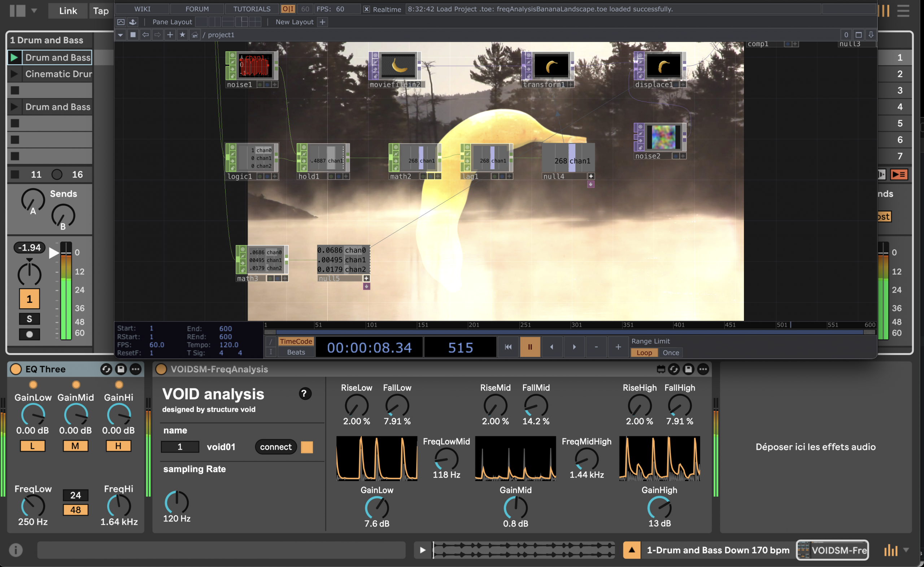Turn off the EQ Three device activator
Viewport: 924px width, 567px height.
point(16,369)
